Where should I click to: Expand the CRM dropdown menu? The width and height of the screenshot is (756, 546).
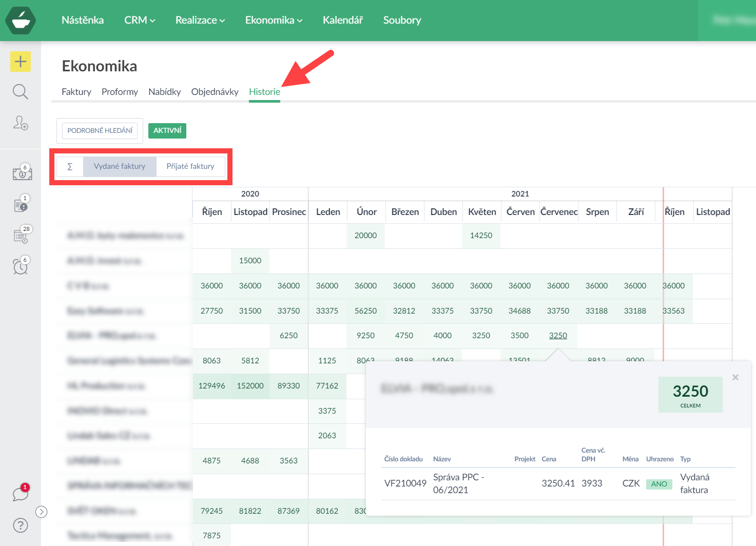(x=140, y=20)
